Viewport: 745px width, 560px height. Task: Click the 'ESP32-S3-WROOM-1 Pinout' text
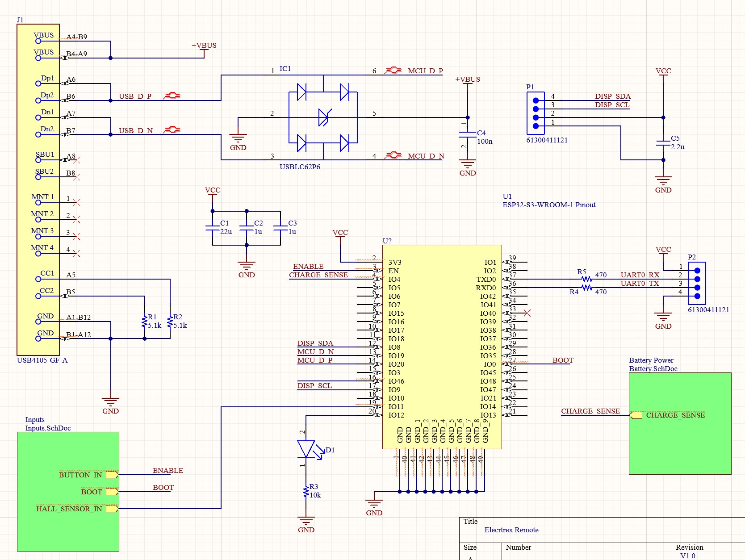click(549, 205)
